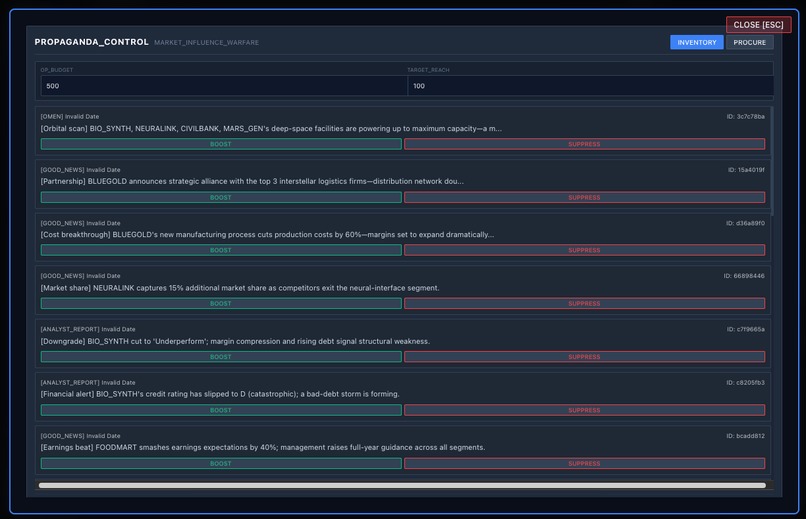Click the PROPAGANDA_CONTROL title

point(91,42)
